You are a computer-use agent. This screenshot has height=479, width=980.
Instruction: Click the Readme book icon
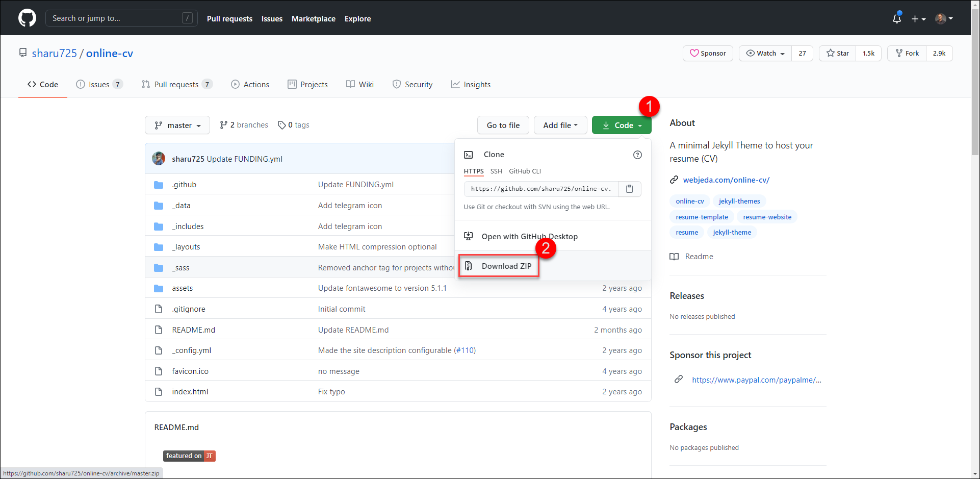[674, 257]
